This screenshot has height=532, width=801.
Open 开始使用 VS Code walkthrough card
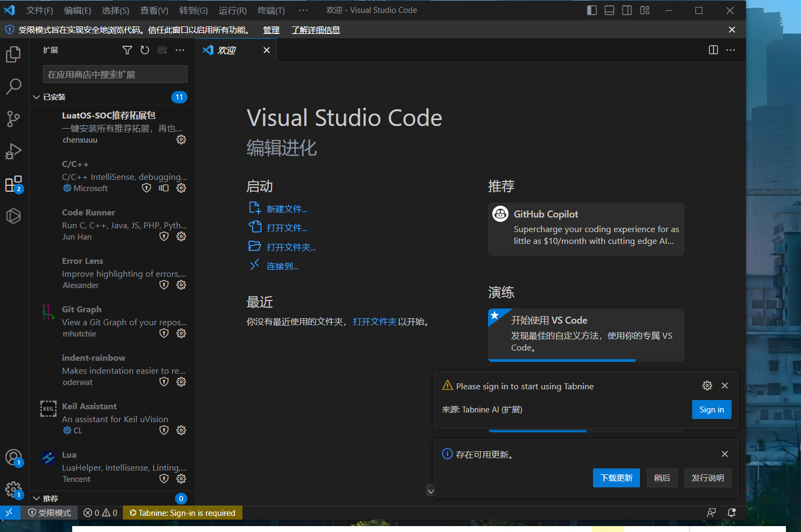[586, 335]
